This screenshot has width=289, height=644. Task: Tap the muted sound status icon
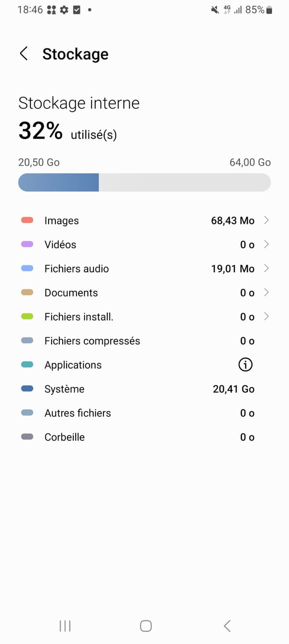coord(215,10)
